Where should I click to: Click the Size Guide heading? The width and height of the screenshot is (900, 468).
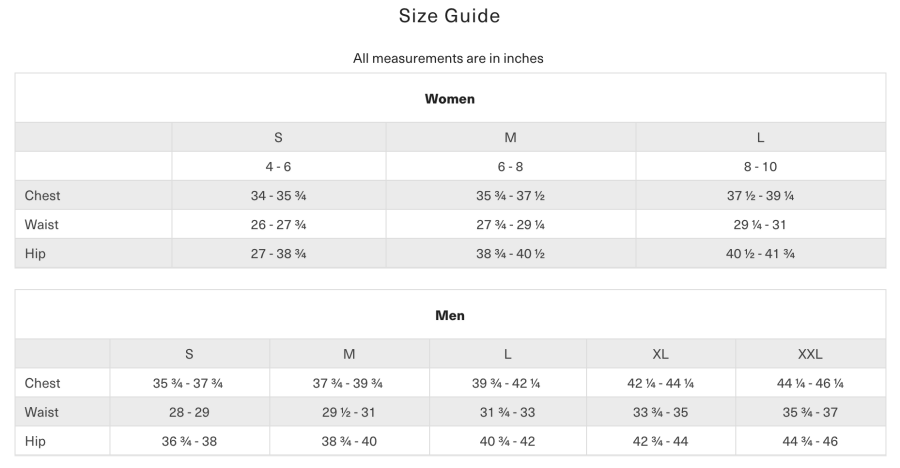pyautogui.click(x=449, y=16)
